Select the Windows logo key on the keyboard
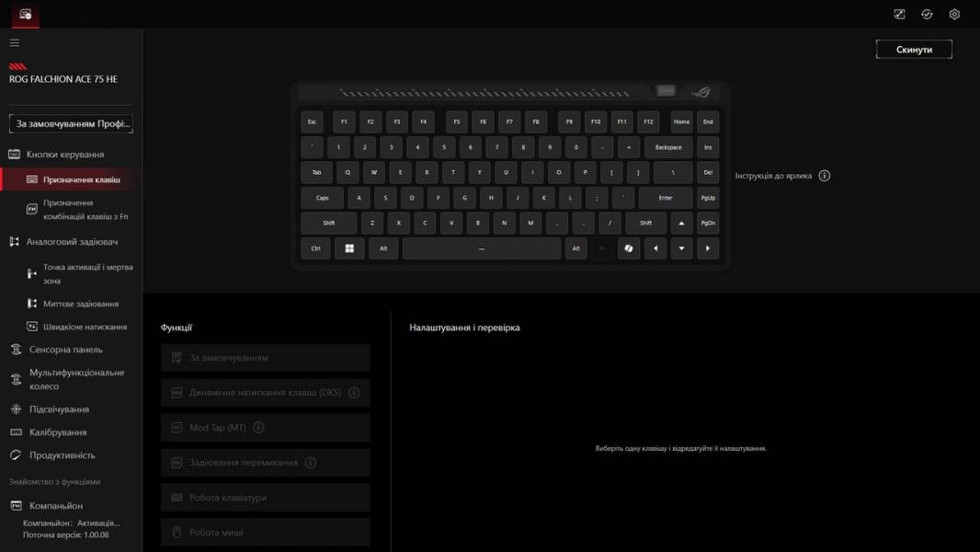The width and height of the screenshot is (980, 552). point(349,248)
